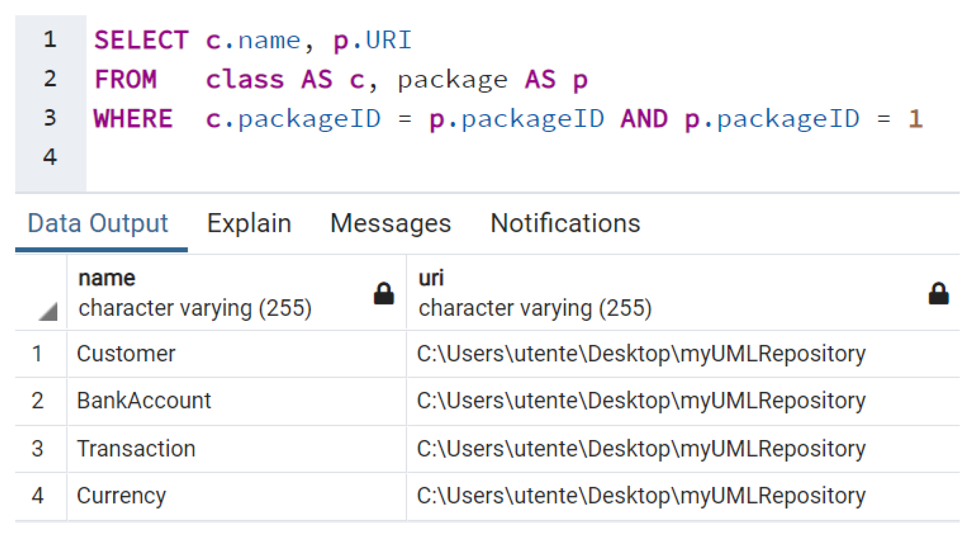The width and height of the screenshot is (980, 537).
Task: Click the uri cell in the Customer row
Action: (641, 354)
